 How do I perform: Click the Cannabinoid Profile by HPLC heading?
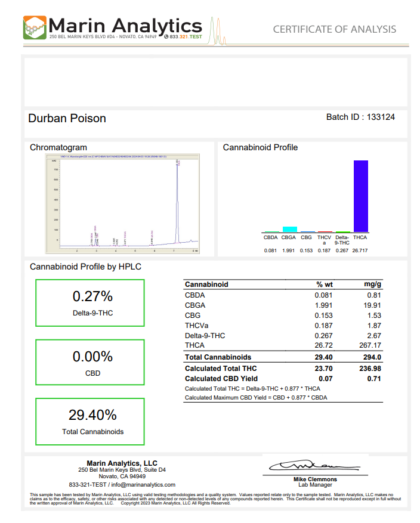(x=85, y=267)
